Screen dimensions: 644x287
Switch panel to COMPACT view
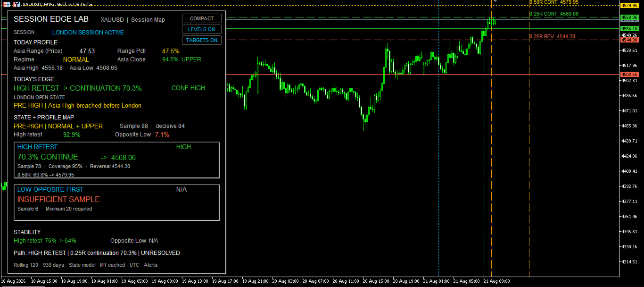point(202,18)
